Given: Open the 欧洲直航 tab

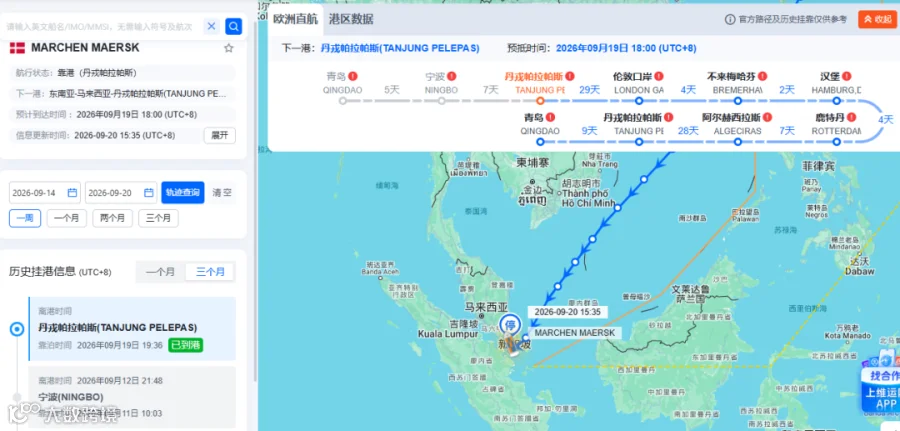Looking at the screenshot, I should click(x=295, y=19).
